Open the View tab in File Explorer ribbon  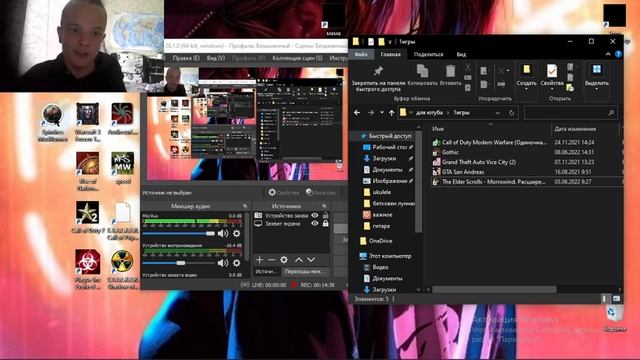461,54
